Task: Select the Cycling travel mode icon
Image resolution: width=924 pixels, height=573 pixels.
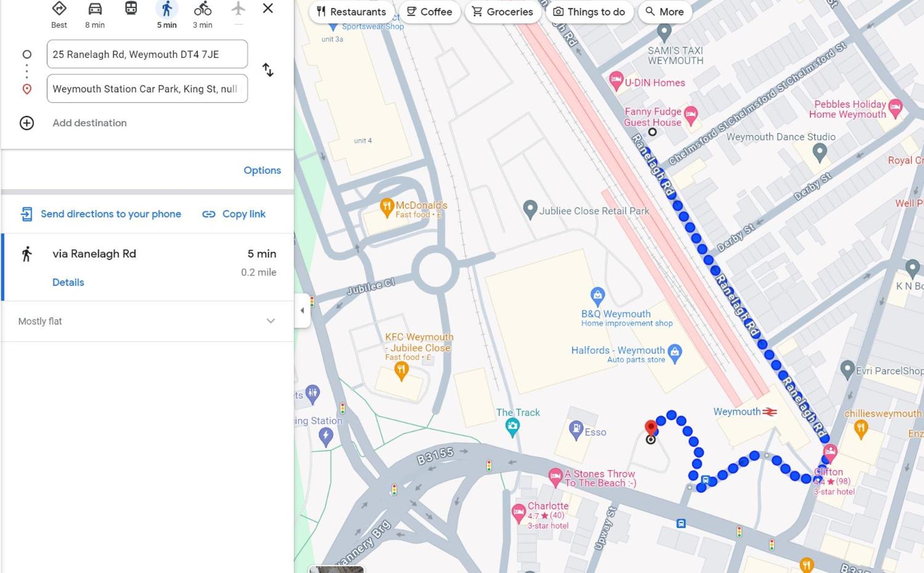Action: [202, 9]
